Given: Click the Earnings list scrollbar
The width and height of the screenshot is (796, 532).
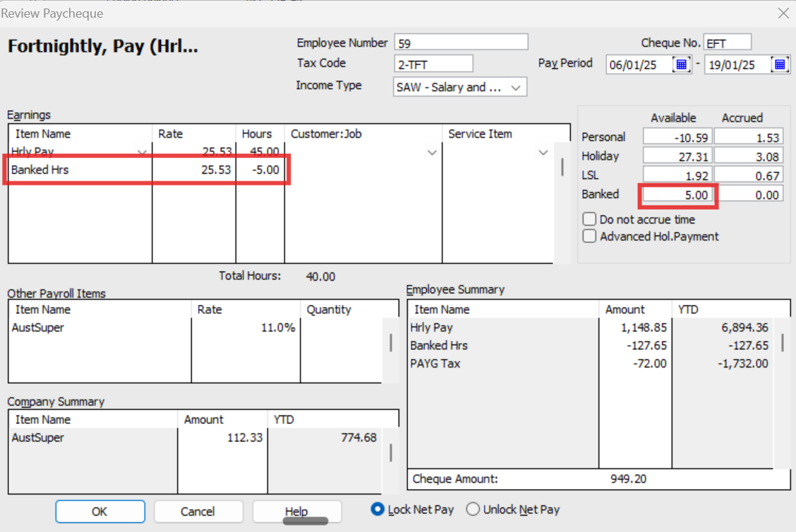Looking at the screenshot, I should pyautogui.click(x=562, y=167).
